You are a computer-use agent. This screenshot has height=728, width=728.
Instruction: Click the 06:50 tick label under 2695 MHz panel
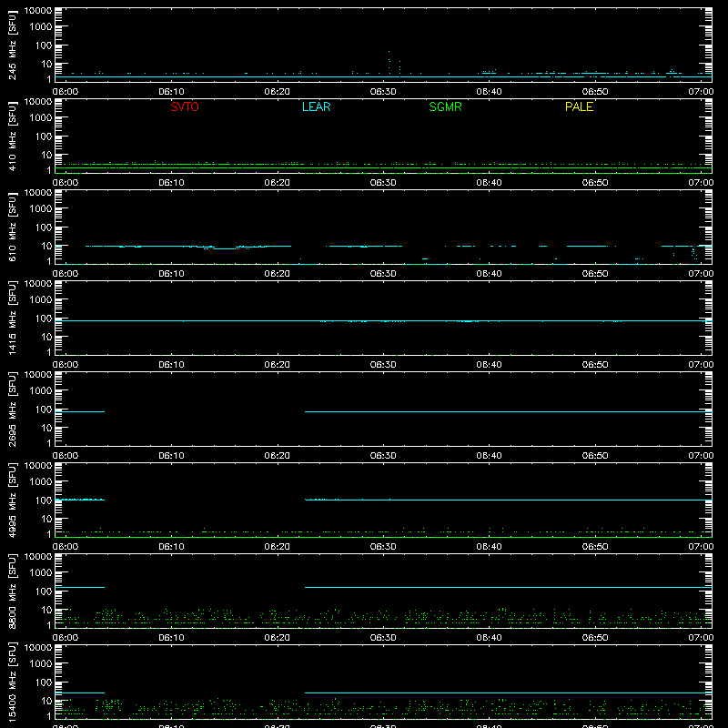click(595, 456)
